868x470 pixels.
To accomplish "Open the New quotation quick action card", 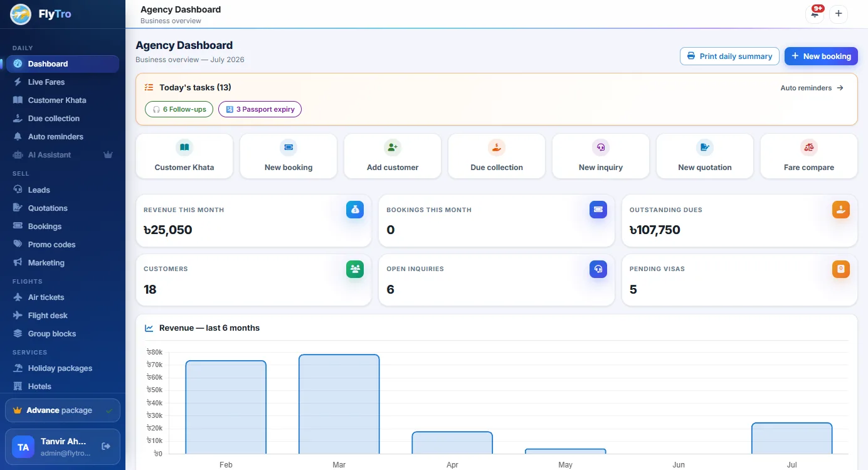I will tap(705, 156).
